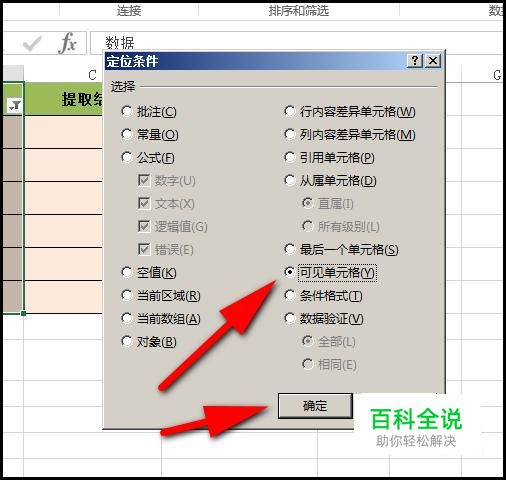This screenshot has height=480, width=506.
Task: Open the filter dropdown in header cell
Action: pos(14,105)
